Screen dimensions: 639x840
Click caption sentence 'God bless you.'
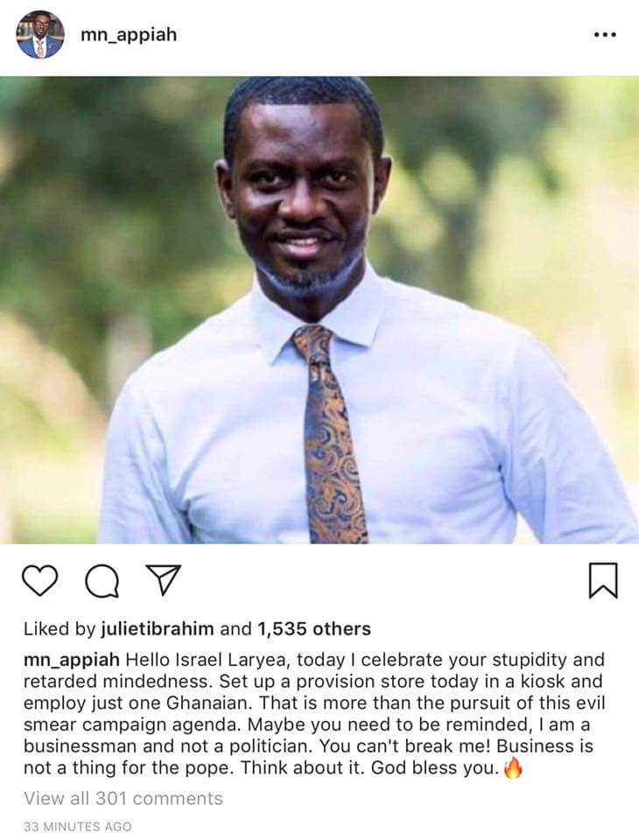(435, 767)
